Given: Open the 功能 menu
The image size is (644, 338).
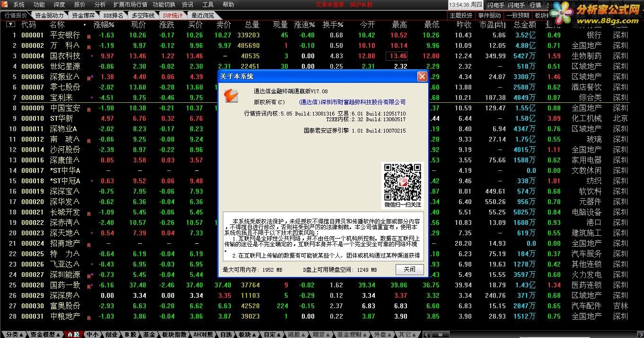Looking at the screenshot, I should (39, 4).
